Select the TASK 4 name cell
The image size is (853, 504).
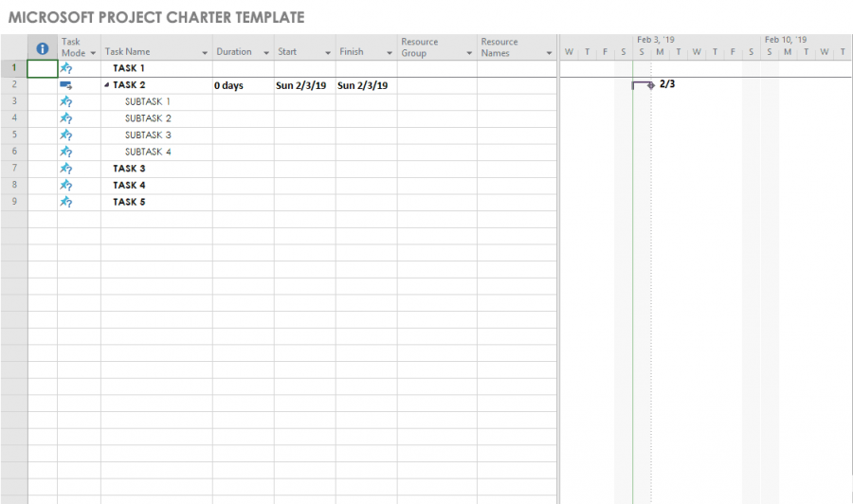pos(156,186)
